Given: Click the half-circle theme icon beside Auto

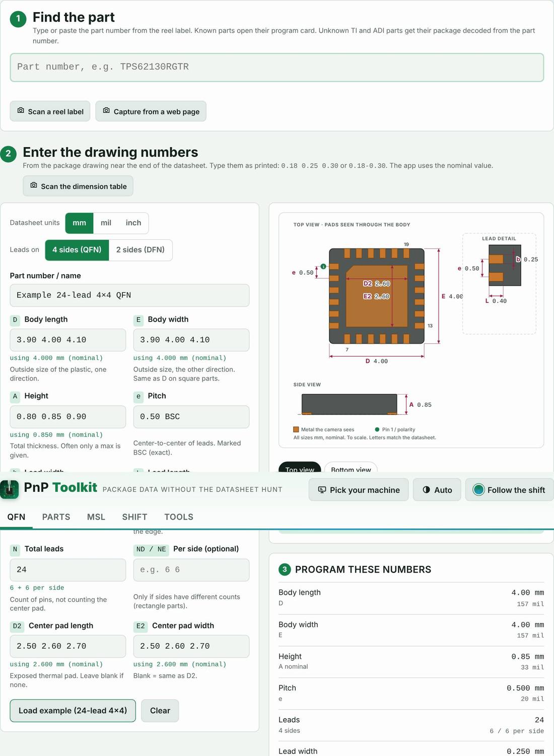Looking at the screenshot, I should pyautogui.click(x=426, y=490).
